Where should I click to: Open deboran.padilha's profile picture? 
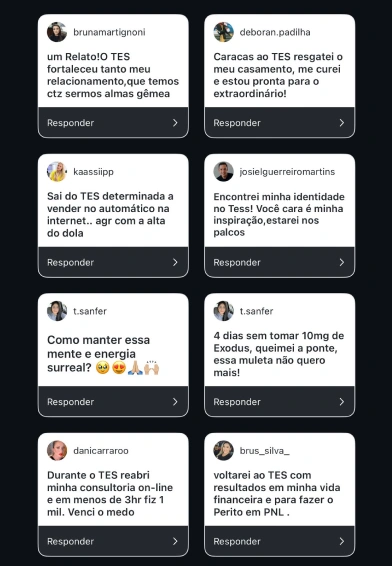(x=223, y=32)
